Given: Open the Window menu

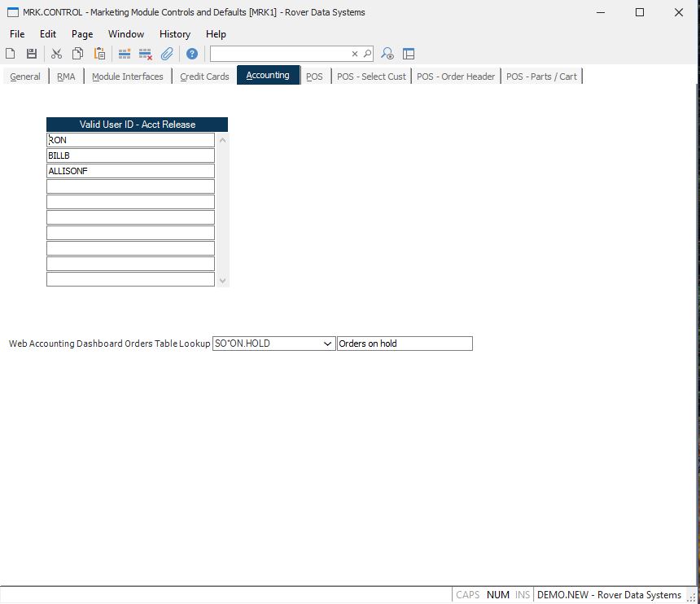Looking at the screenshot, I should point(126,34).
